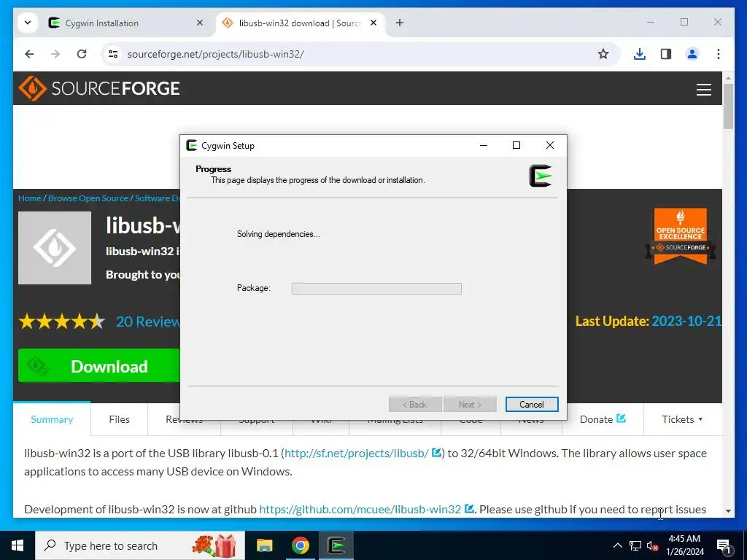Image resolution: width=747 pixels, height=560 pixels.
Task: Show hidden system tray icons
Action: tap(617, 545)
